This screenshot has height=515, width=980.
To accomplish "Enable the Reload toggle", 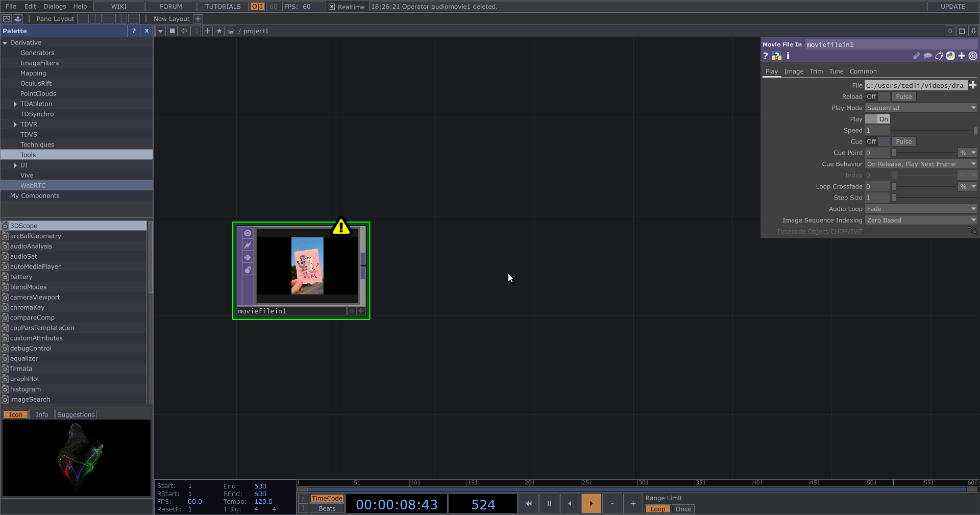I will pyautogui.click(x=883, y=96).
